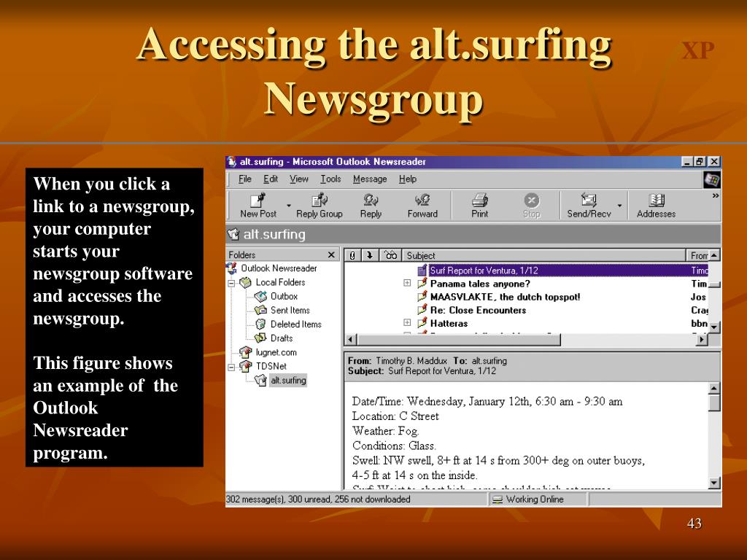
Task: Open the View menu
Action: 298,179
